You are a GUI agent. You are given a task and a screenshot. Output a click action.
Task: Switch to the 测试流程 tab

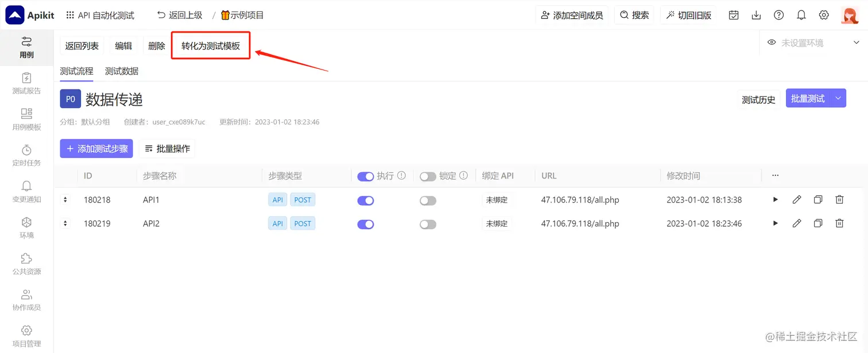(76, 71)
